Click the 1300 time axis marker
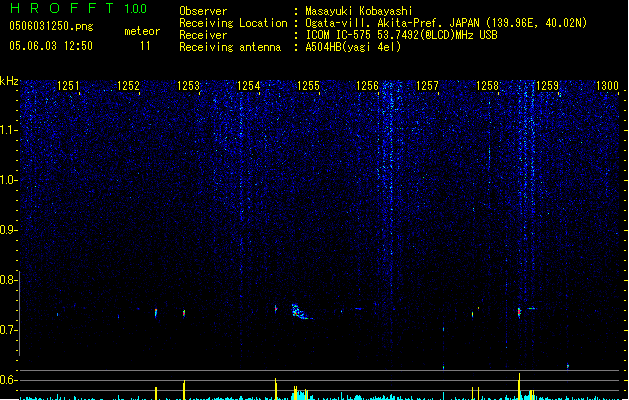Image resolution: width=629 pixels, height=400 pixels. [607, 86]
